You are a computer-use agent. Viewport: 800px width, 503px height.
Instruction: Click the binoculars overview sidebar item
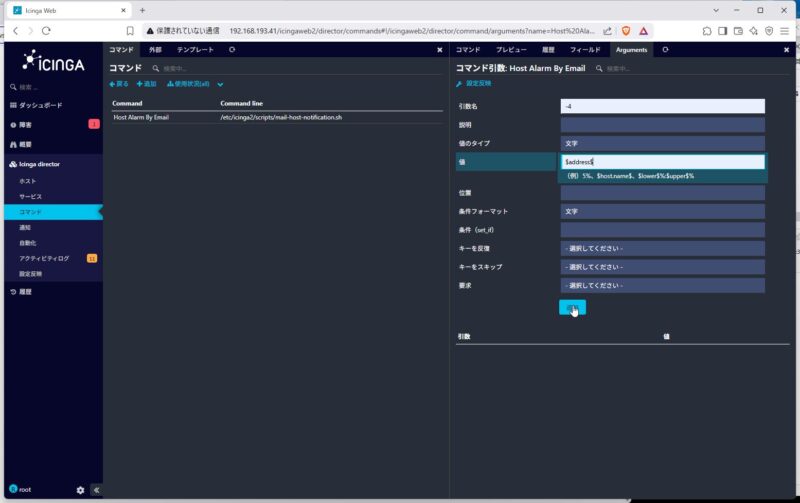pyautogui.click(x=21, y=145)
